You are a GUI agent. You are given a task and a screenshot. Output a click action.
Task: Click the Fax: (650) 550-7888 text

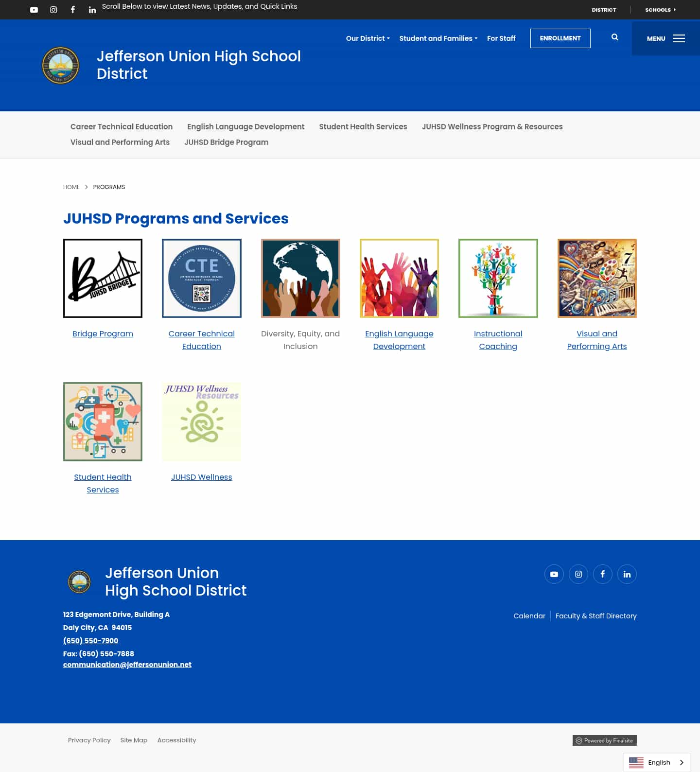(99, 654)
